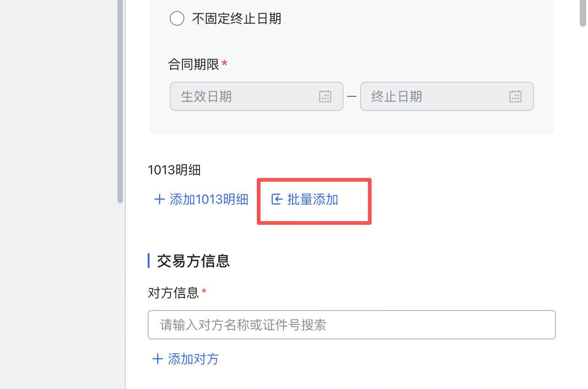The image size is (588, 389).
Task: Click the 添加对方 link
Action: pos(193,359)
